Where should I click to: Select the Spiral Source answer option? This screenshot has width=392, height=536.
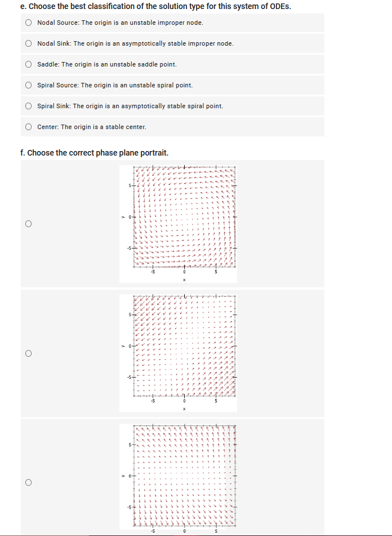(28, 85)
